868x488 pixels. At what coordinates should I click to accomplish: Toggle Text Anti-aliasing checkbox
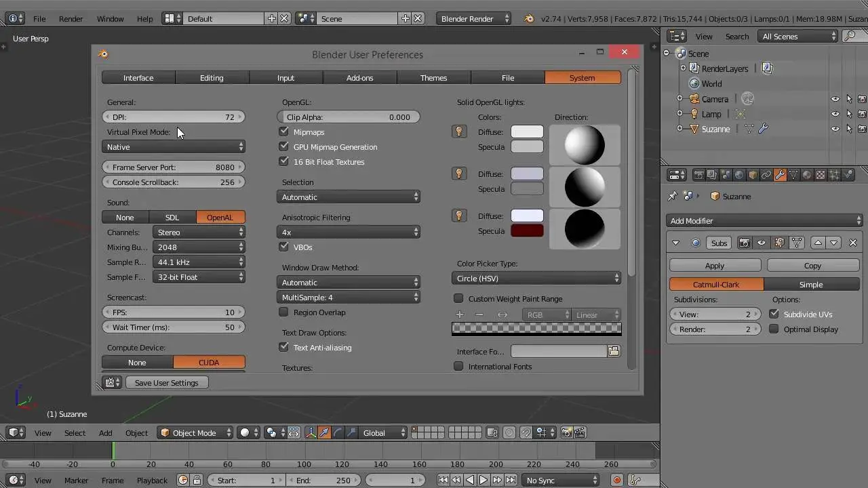pos(283,347)
